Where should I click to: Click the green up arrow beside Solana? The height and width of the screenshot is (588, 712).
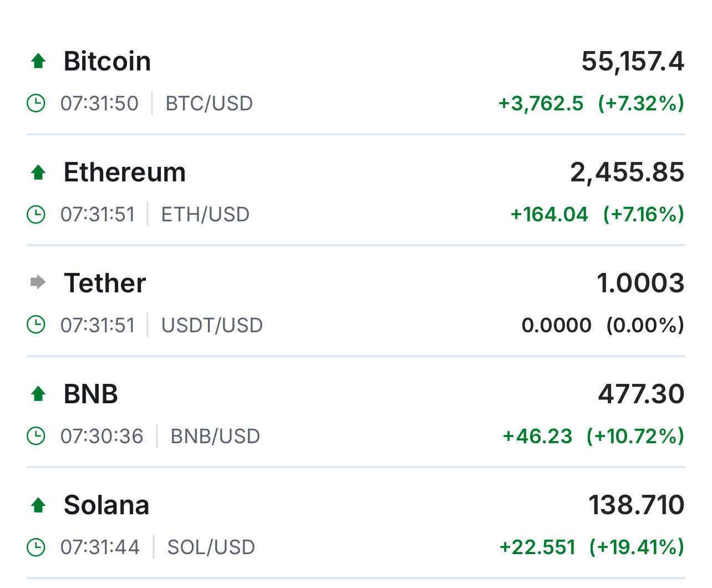coord(38,505)
